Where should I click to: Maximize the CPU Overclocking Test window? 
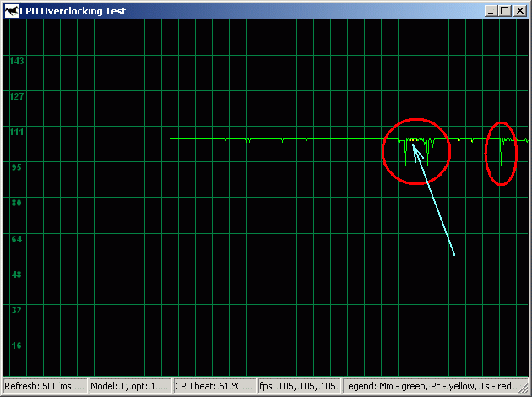coord(505,11)
